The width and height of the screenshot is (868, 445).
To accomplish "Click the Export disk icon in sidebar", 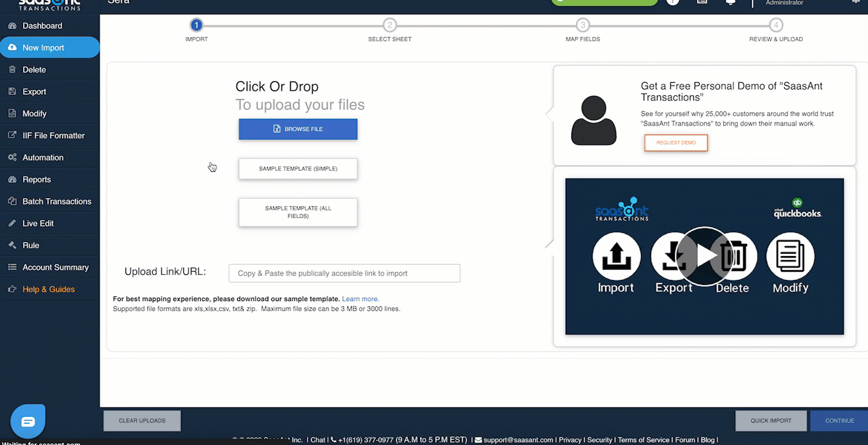I will 12,92.
